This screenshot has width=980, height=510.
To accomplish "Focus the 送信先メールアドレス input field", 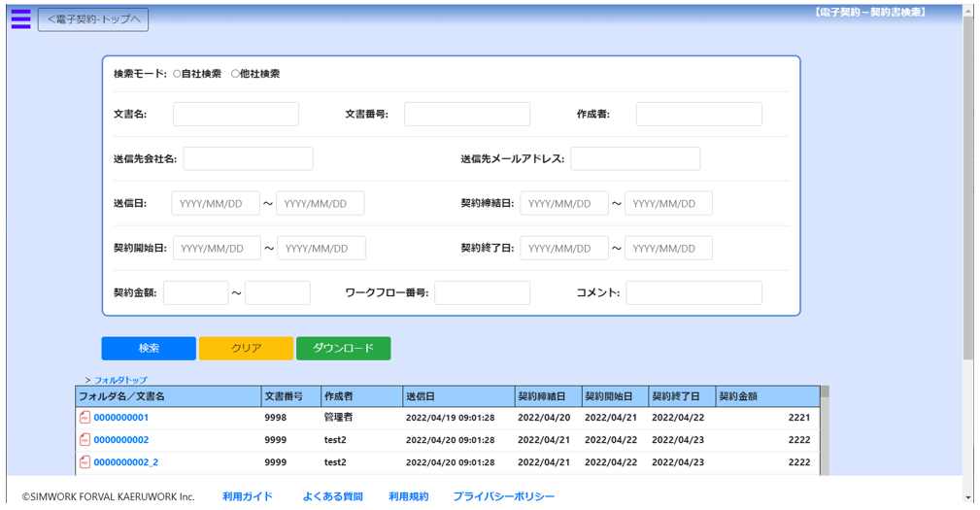I will coord(635,158).
